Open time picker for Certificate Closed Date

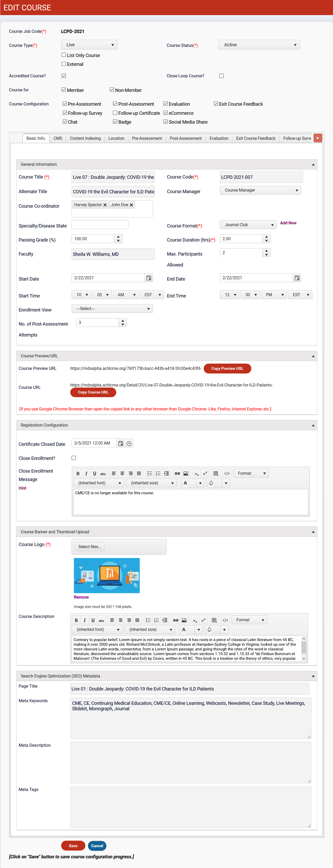[x=129, y=443]
